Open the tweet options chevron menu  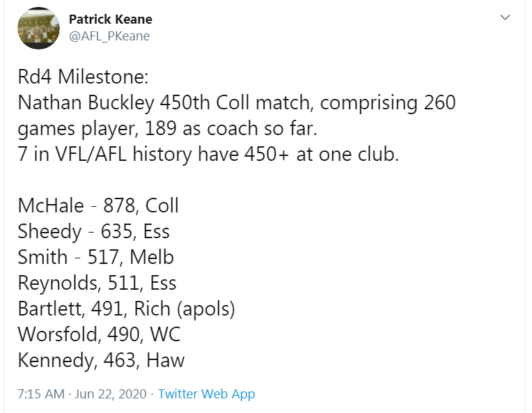(x=506, y=17)
